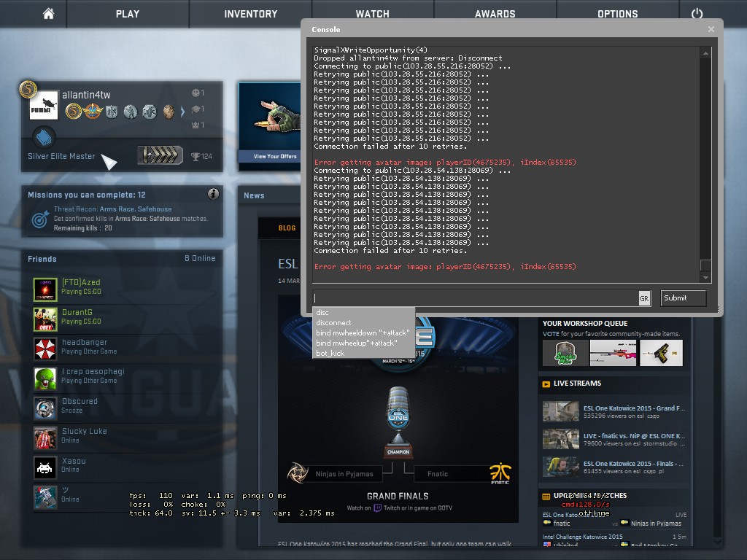This screenshot has width=747, height=560.
Task: Click missions info icon
Action: pyautogui.click(x=214, y=194)
